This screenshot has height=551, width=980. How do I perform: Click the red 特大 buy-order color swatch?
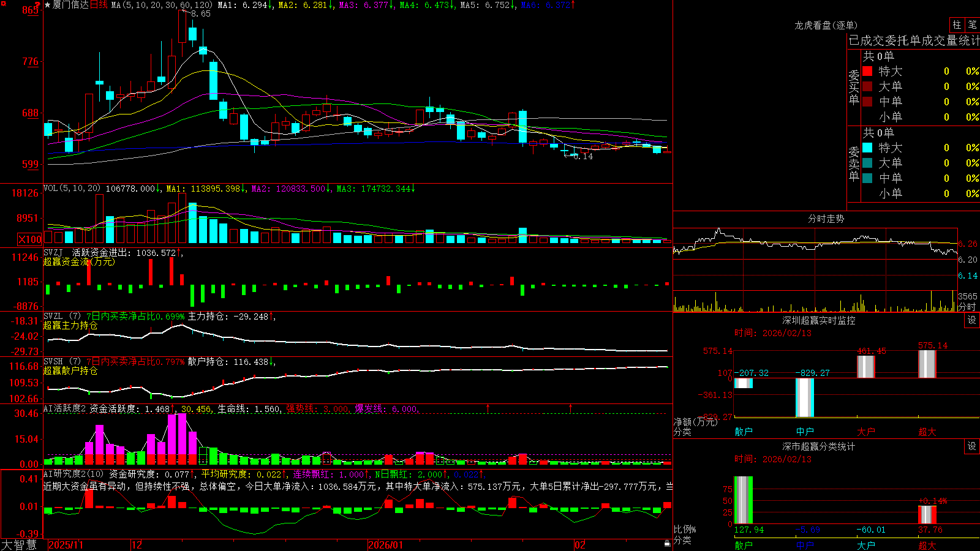click(867, 71)
